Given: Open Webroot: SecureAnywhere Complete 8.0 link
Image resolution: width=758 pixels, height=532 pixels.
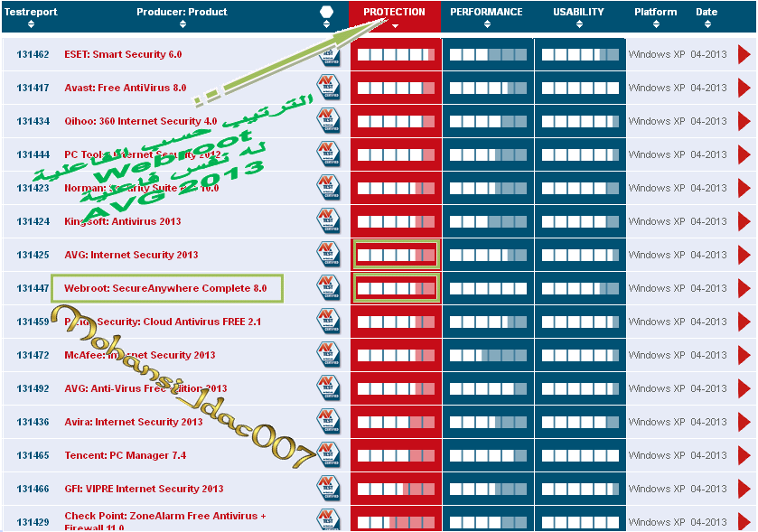Looking at the screenshot, I should click(165, 288).
